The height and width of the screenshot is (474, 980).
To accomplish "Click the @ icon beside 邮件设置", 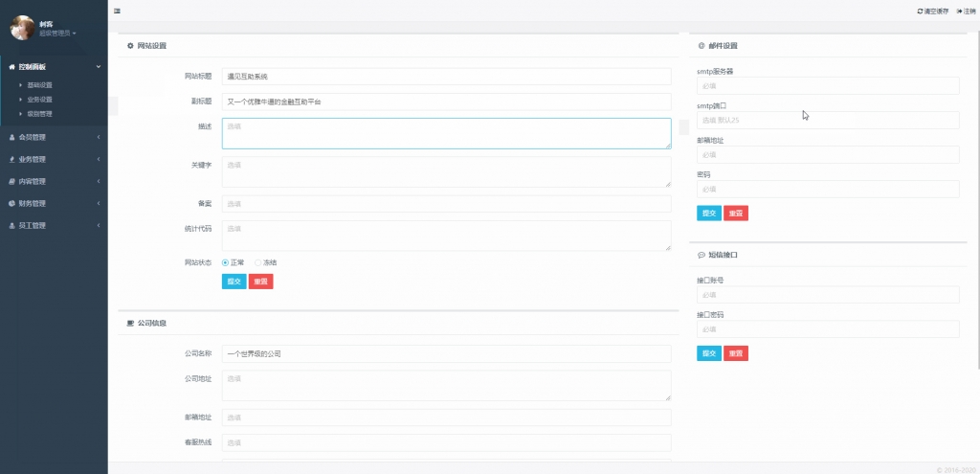I will coord(702,45).
